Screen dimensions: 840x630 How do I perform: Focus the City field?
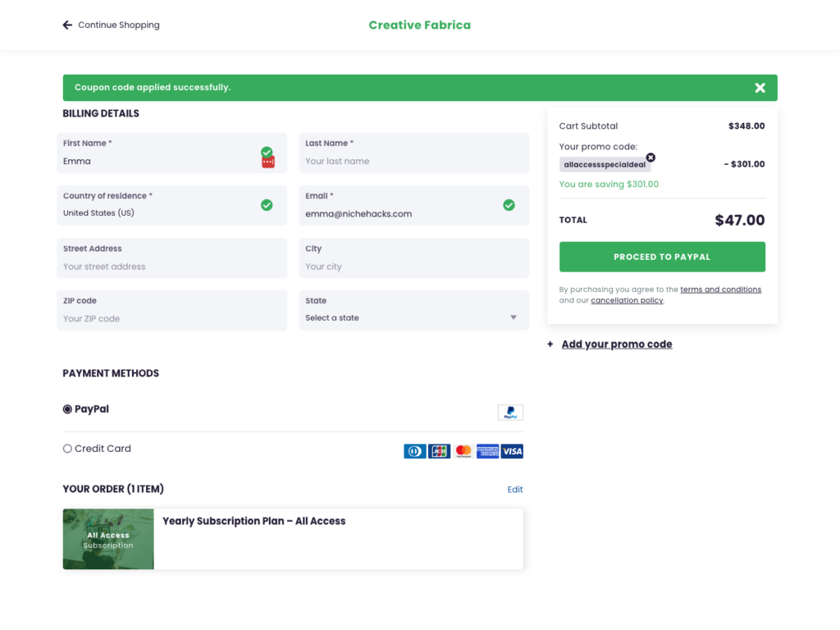click(x=413, y=258)
